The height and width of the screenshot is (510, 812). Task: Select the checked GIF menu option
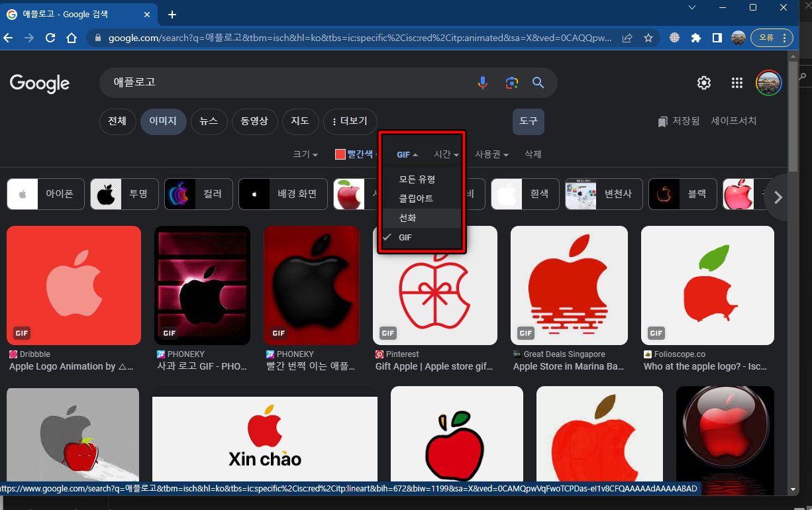coord(422,237)
